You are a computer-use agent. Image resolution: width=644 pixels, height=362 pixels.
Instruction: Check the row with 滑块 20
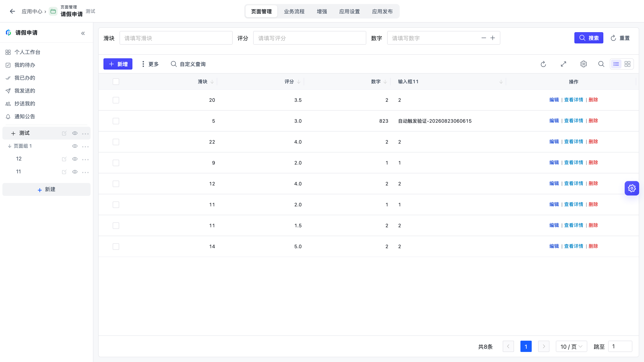pos(116,100)
